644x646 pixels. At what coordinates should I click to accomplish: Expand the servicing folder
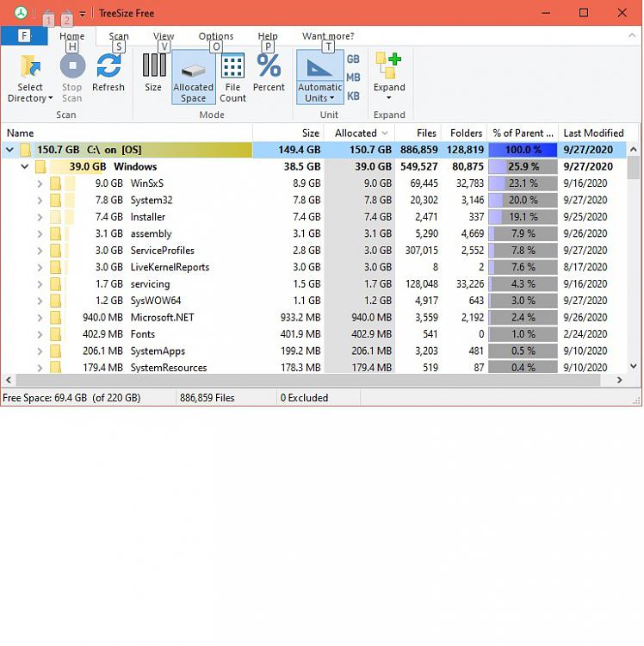pyautogui.click(x=40, y=284)
